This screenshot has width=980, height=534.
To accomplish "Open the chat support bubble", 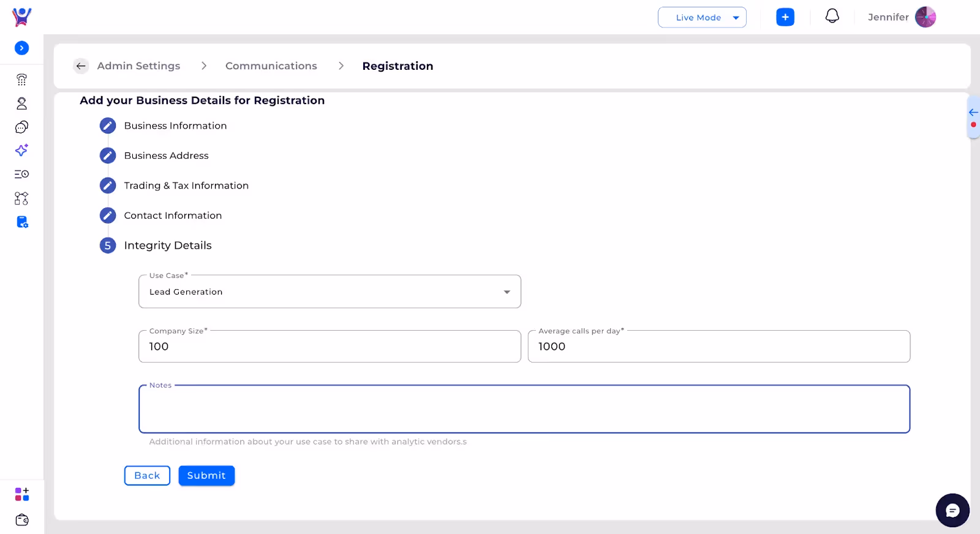I will tap(952, 510).
